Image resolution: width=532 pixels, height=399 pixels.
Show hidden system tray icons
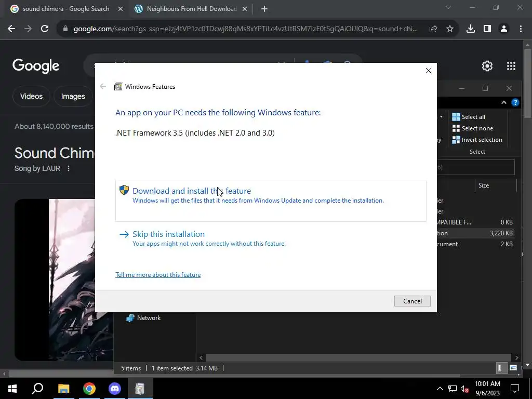[440, 389]
